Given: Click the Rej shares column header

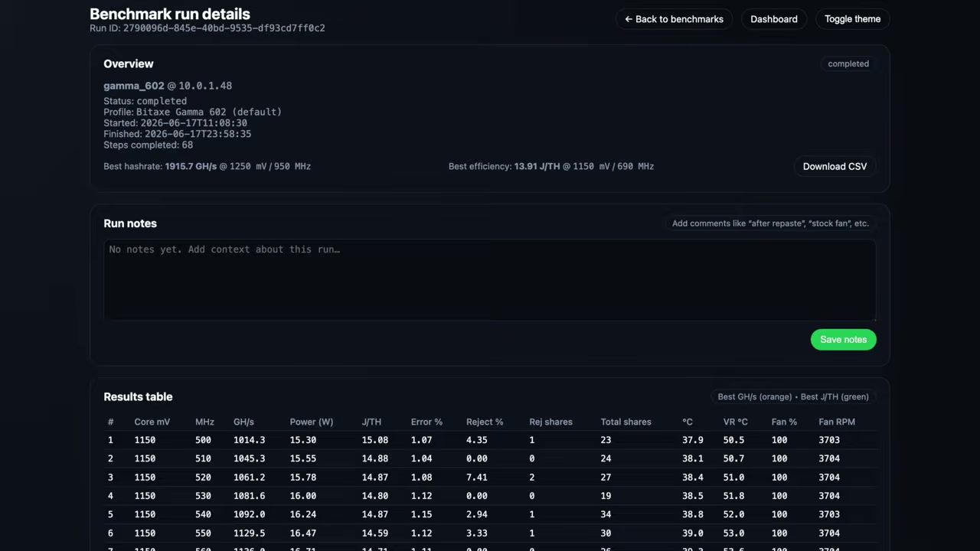Looking at the screenshot, I should point(550,422).
